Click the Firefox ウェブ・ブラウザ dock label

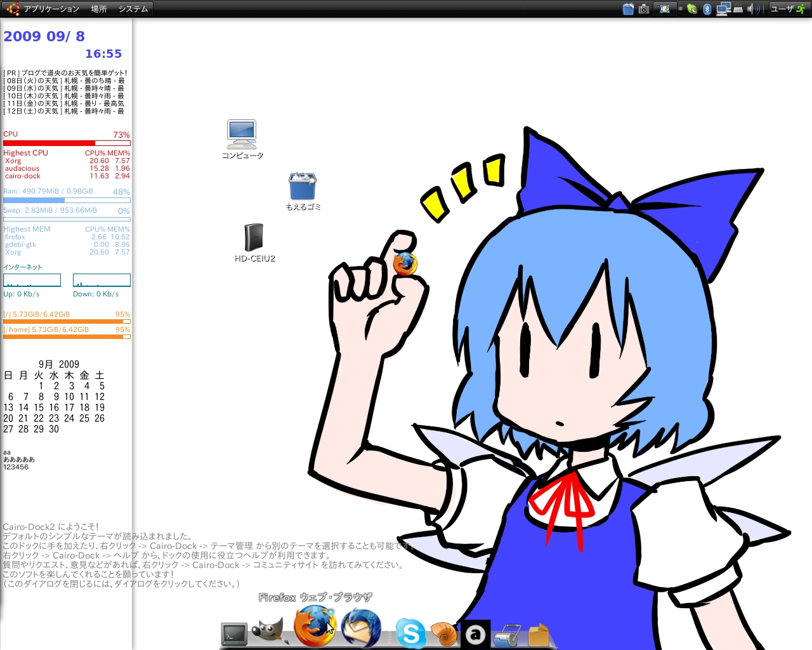pyautogui.click(x=315, y=597)
